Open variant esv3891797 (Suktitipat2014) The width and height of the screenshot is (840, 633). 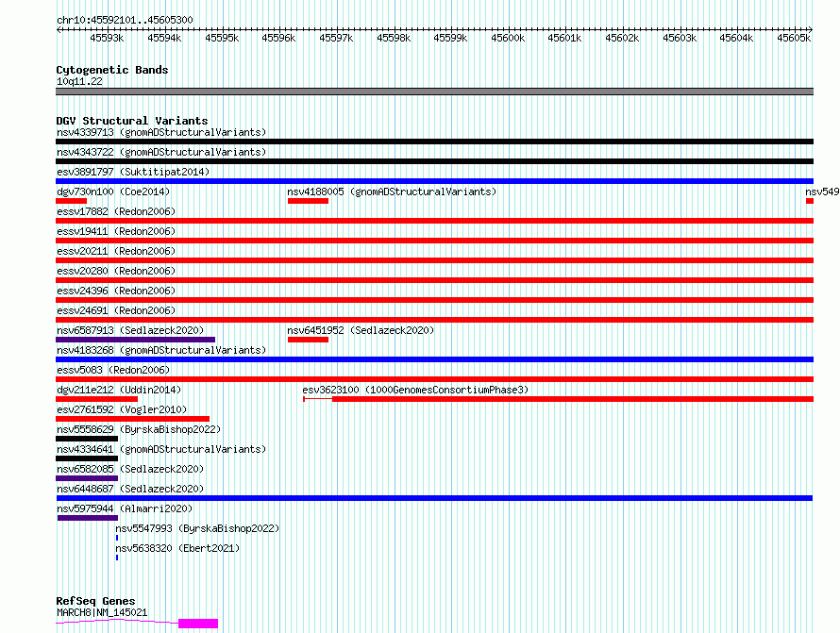(x=133, y=172)
